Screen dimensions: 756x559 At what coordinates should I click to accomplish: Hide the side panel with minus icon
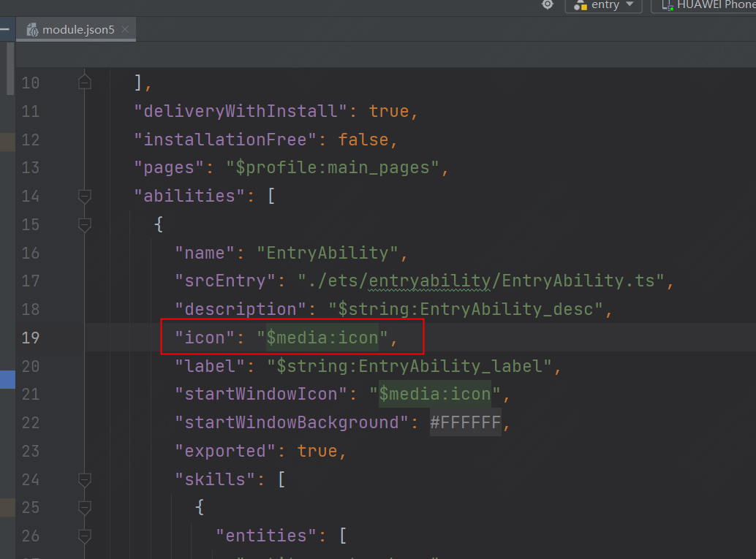click(x=4, y=29)
